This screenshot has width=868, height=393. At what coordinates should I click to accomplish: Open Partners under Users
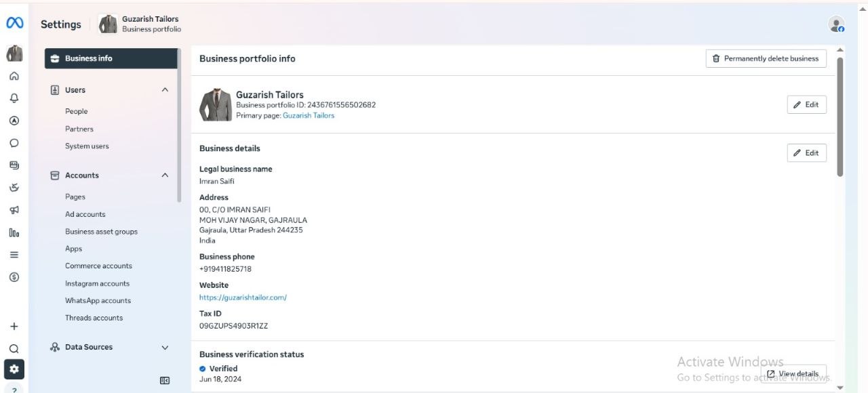[79, 129]
